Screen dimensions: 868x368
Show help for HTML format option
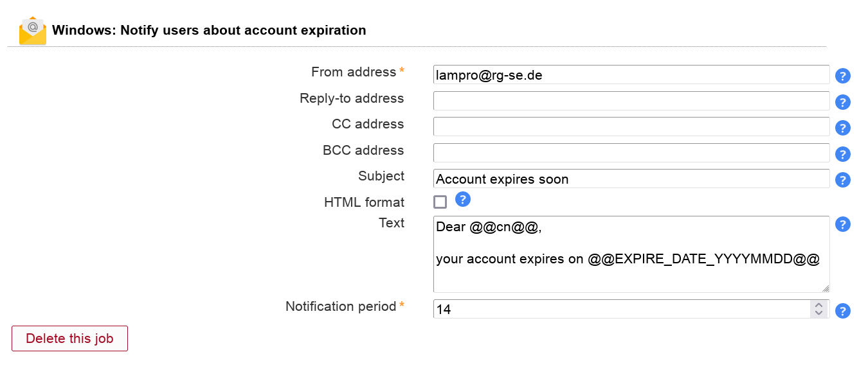[x=463, y=199]
